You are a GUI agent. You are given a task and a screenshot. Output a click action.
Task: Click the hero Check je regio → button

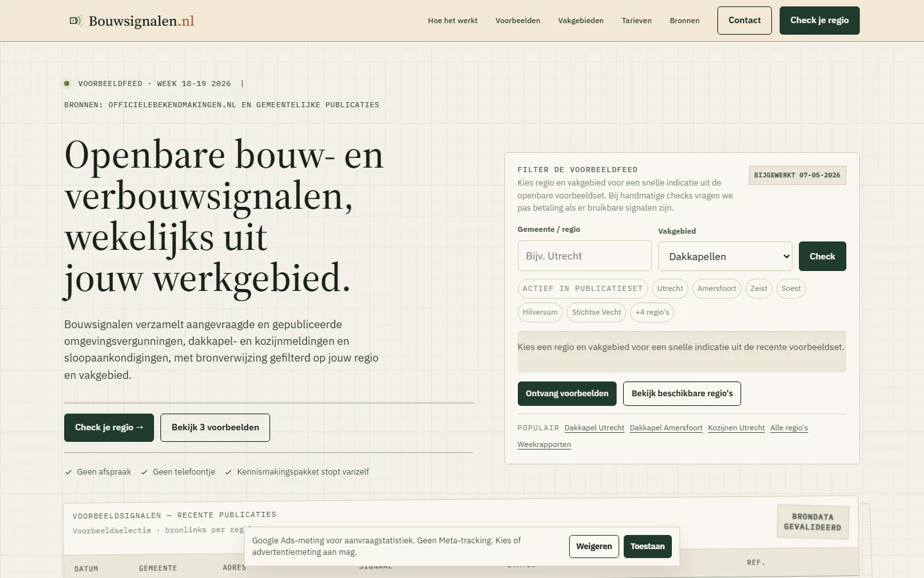click(109, 428)
